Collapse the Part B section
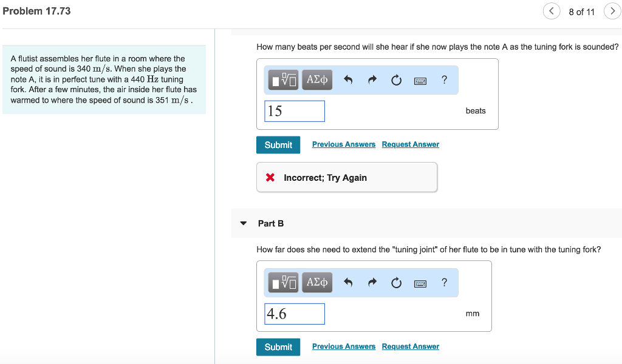 pos(244,223)
